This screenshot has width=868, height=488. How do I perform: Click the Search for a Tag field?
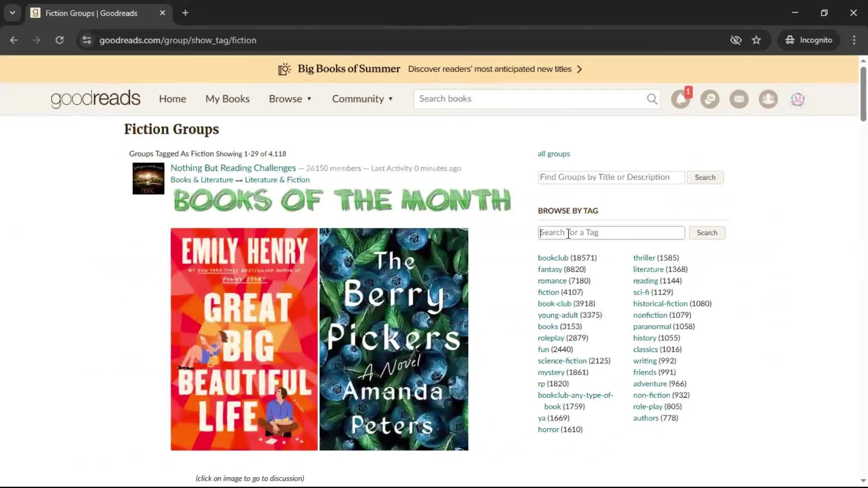[611, 233]
